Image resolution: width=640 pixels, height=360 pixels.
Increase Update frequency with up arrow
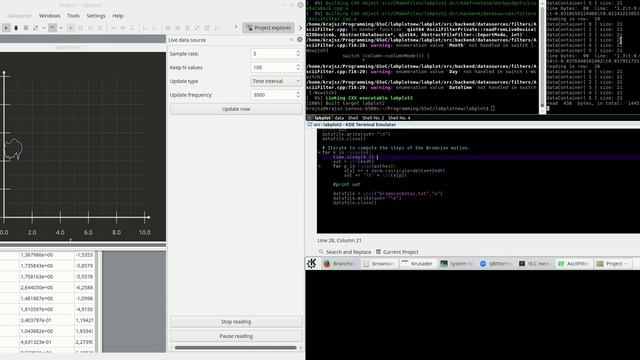click(x=298, y=93)
